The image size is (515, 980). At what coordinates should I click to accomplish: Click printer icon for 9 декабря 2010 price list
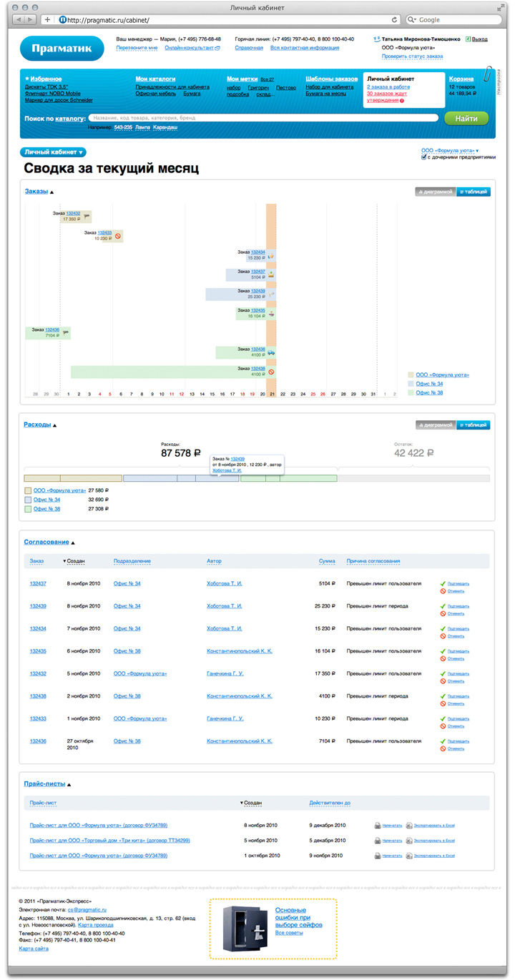[x=377, y=825]
